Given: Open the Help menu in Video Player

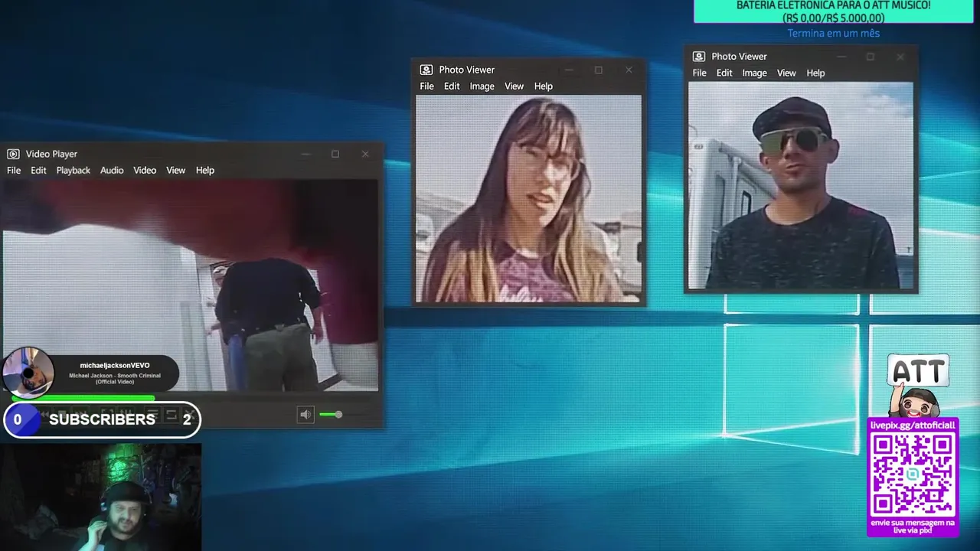Looking at the screenshot, I should (x=205, y=170).
